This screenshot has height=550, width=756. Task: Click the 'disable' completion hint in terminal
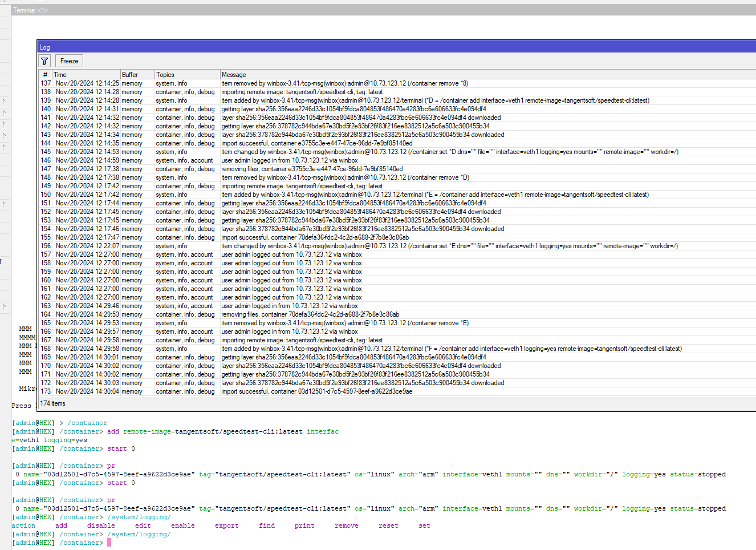(101, 525)
